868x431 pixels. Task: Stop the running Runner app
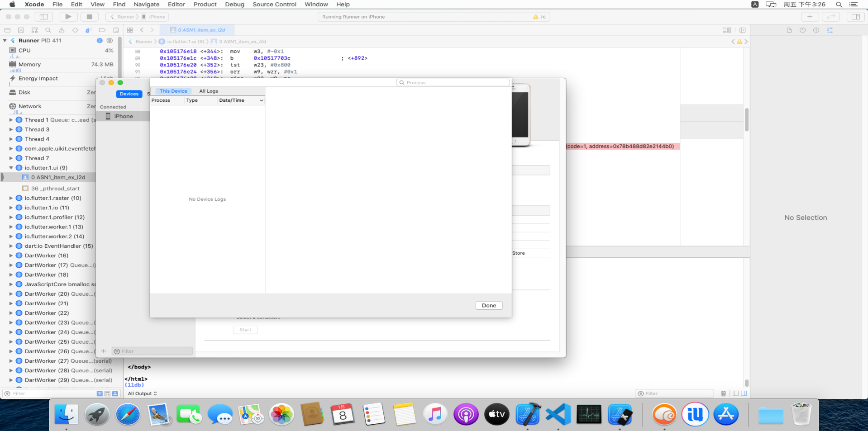89,17
